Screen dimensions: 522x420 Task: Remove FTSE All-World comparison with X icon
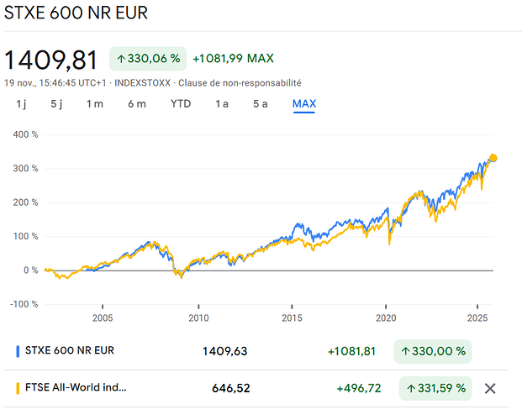[491, 388]
